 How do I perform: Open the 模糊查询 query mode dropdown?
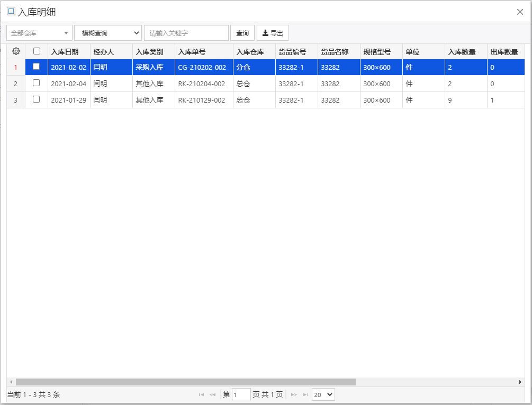(108, 33)
